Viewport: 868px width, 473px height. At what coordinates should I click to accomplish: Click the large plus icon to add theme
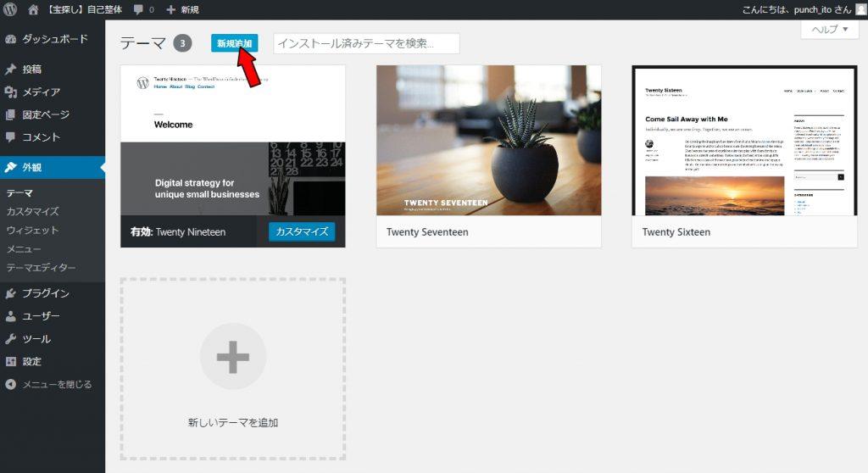pos(233,357)
